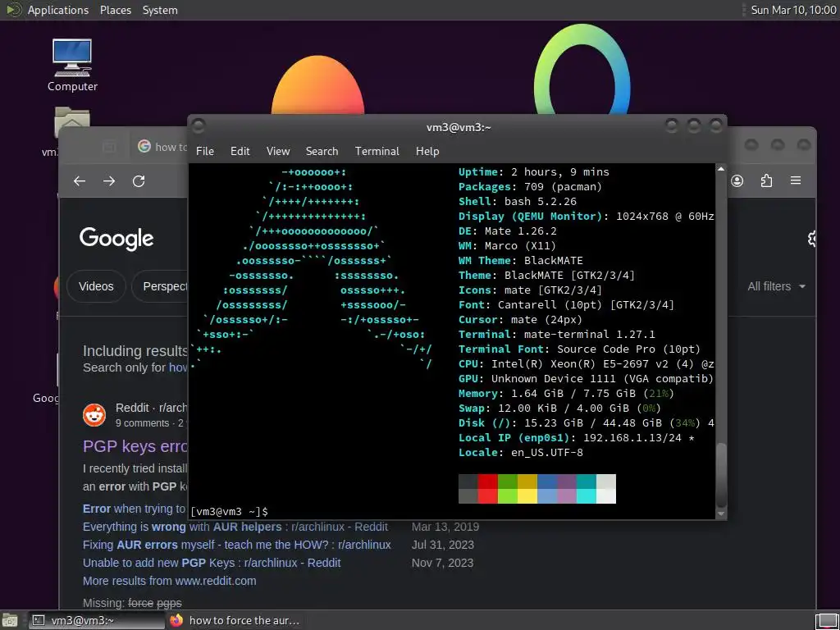
Task: Click the workspace switcher in bottom panel
Action: click(x=826, y=620)
